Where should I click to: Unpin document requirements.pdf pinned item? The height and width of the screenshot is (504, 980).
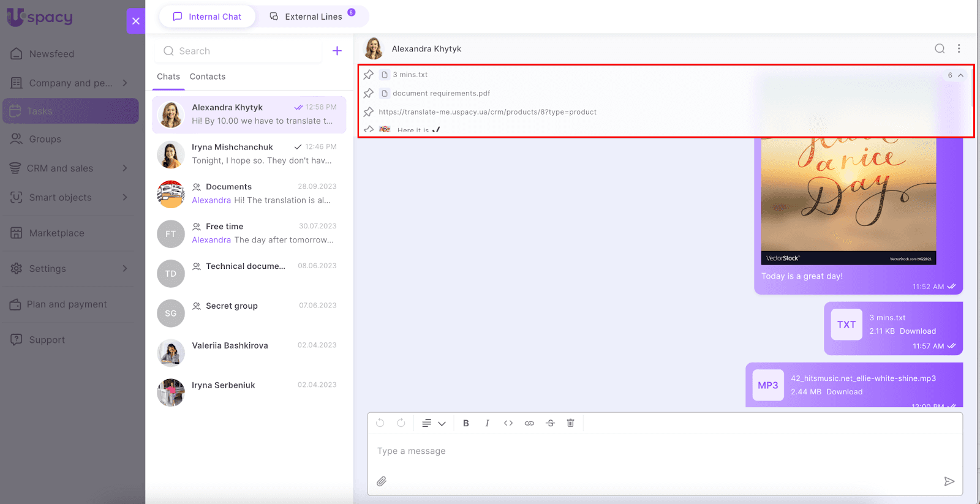tap(369, 93)
